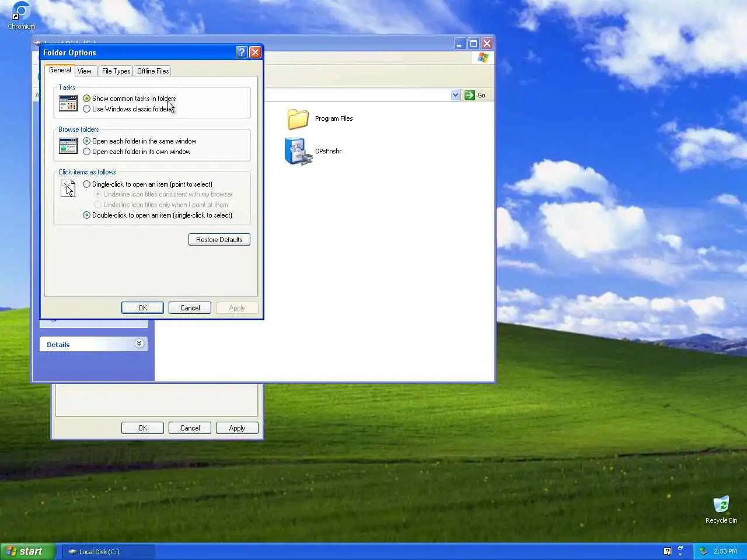Click the Folder Options help question-mark button
The width and height of the screenshot is (747, 560).
click(x=242, y=52)
